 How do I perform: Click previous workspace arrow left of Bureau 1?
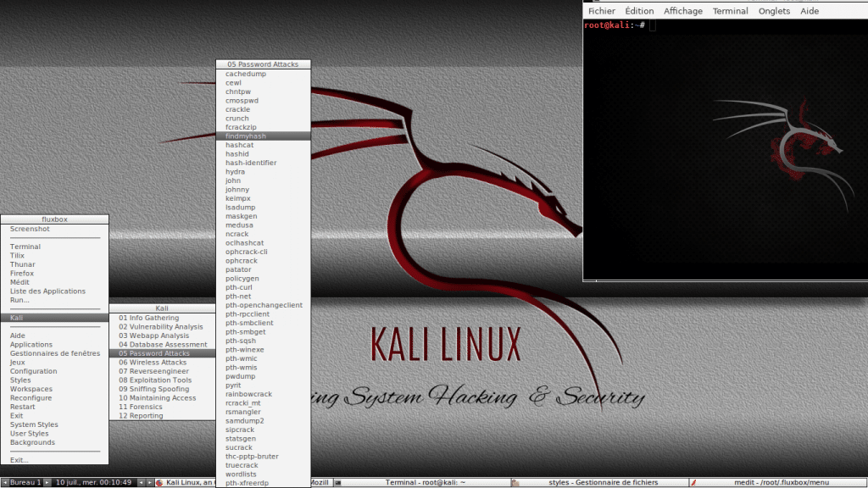click(x=5, y=482)
